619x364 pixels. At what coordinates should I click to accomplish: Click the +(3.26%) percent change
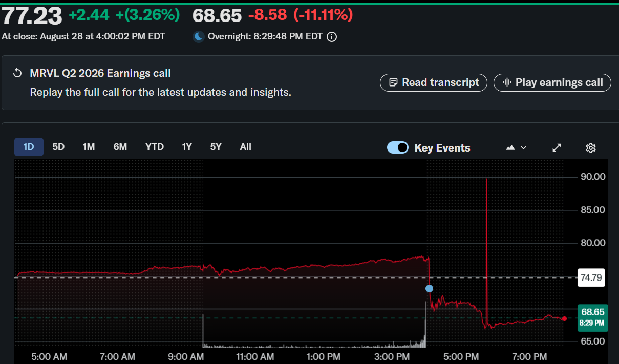[x=148, y=15]
